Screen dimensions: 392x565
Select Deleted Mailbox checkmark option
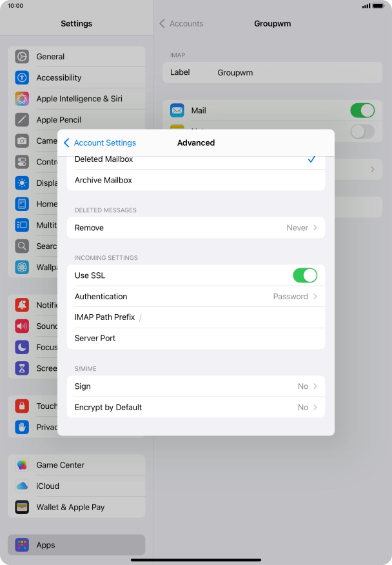pyautogui.click(x=195, y=160)
